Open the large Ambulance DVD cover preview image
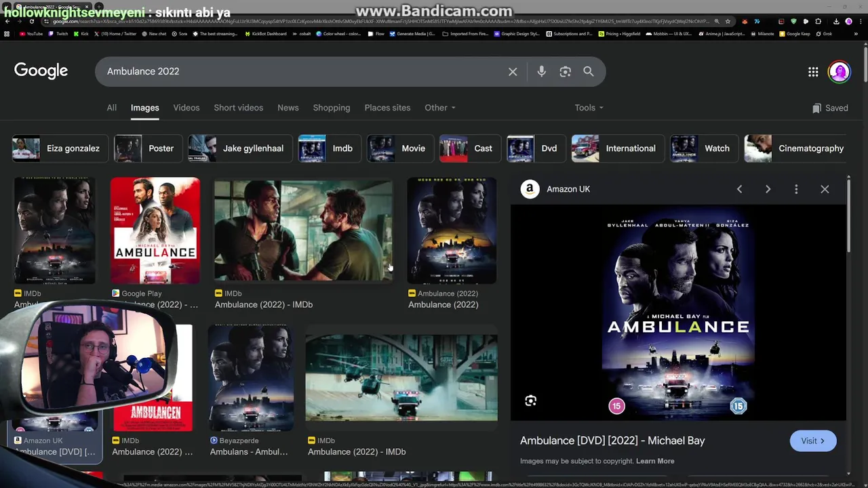868x488 pixels. (x=678, y=313)
